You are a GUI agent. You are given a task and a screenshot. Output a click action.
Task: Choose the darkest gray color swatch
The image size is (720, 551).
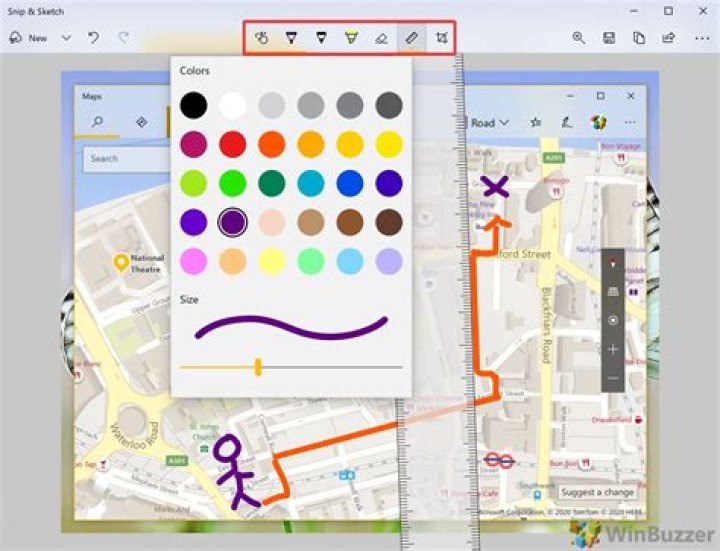389,105
